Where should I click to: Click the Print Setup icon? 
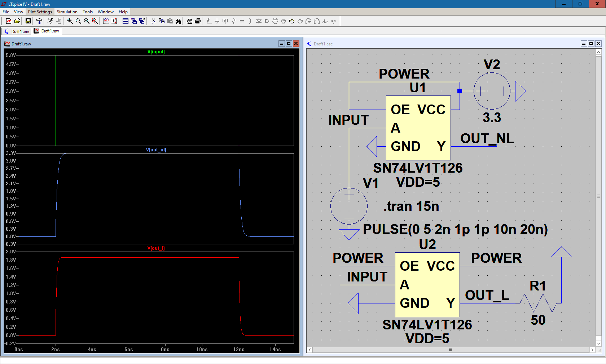click(189, 21)
